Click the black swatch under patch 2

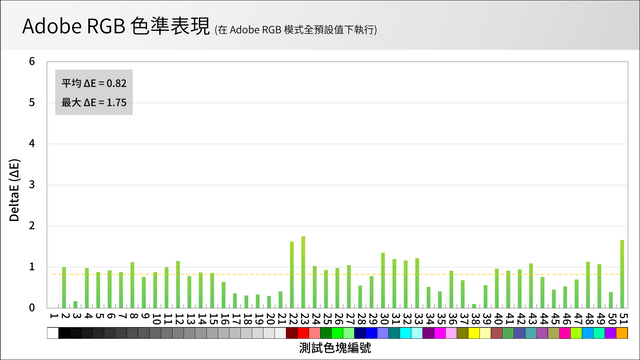coord(64,333)
